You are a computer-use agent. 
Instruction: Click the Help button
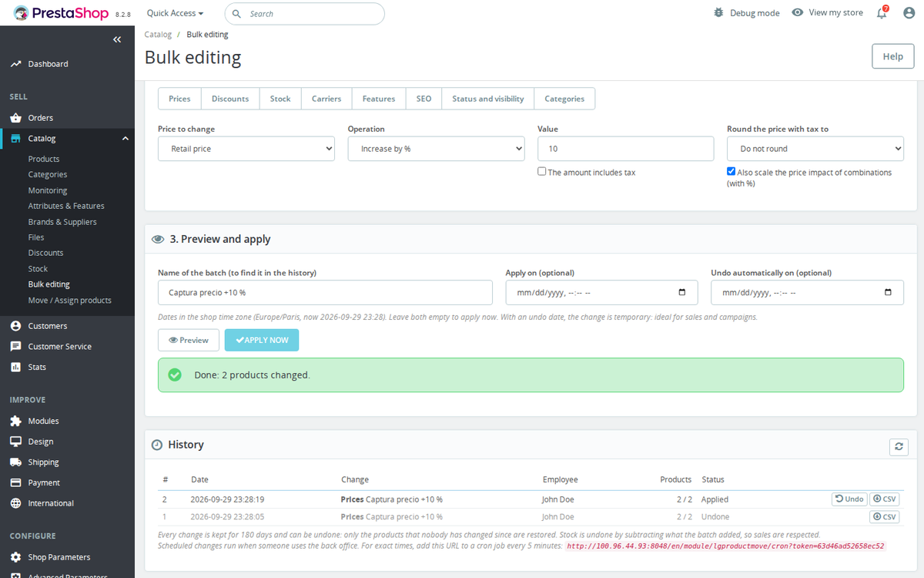point(892,56)
